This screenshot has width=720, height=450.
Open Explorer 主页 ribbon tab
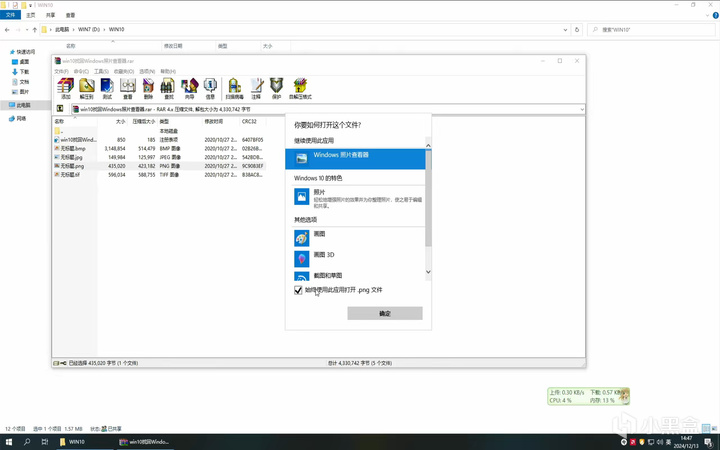coord(31,15)
